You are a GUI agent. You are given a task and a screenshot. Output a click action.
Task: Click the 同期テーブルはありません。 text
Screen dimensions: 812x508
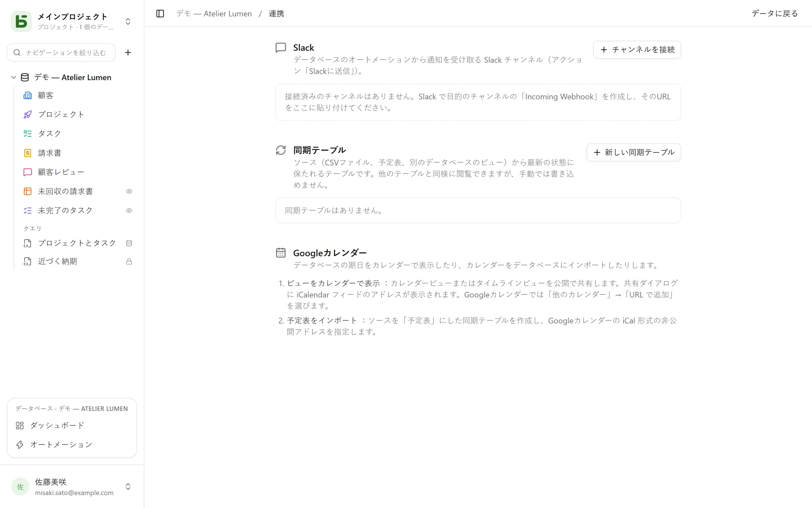[334, 210]
